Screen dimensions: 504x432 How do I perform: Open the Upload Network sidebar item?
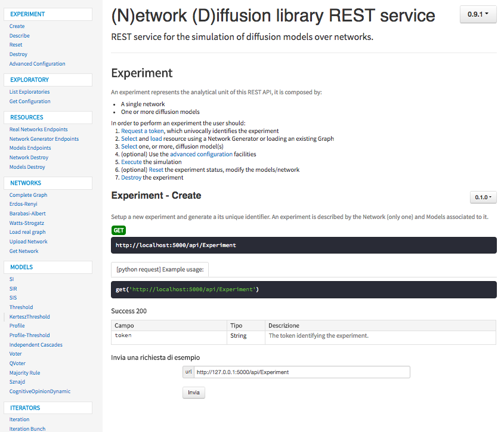[x=28, y=242]
